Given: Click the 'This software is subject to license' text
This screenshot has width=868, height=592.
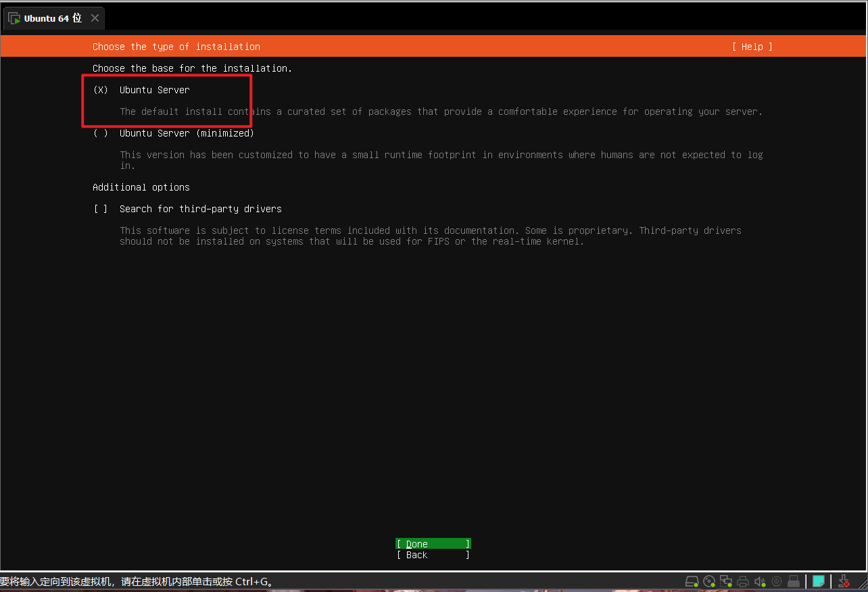Looking at the screenshot, I should click(x=431, y=236).
